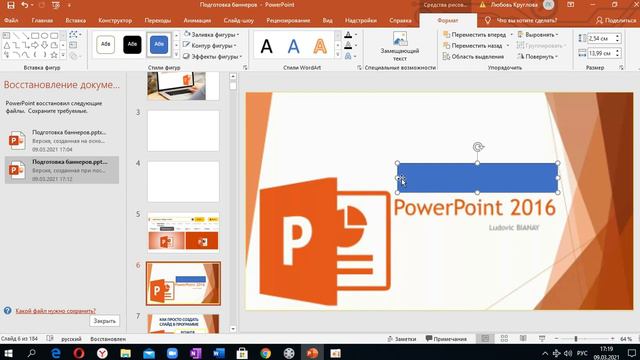Click Закрыть button in recovery pane
Screen dimensions: 640x360
coord(104,321)
